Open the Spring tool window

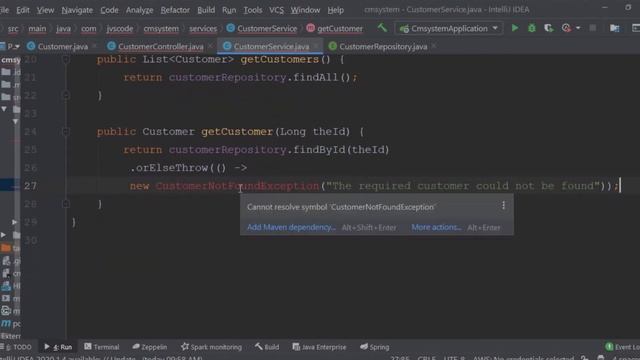375,347
